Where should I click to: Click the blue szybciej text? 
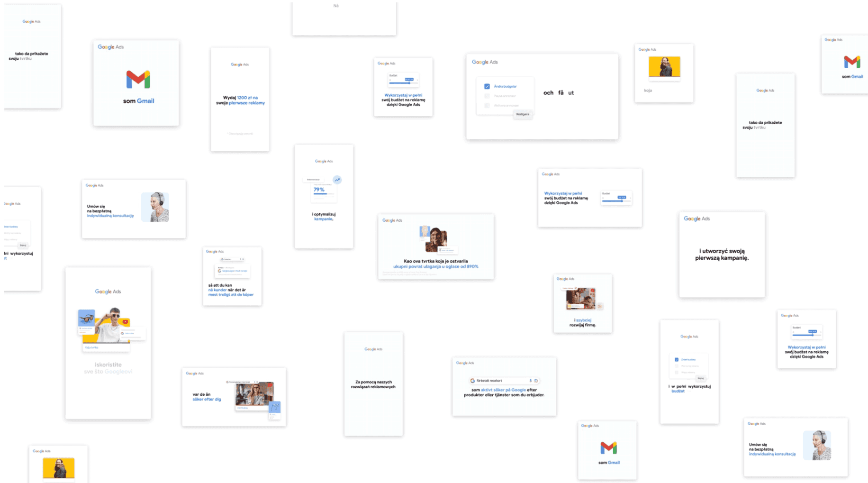coord(584,320)
